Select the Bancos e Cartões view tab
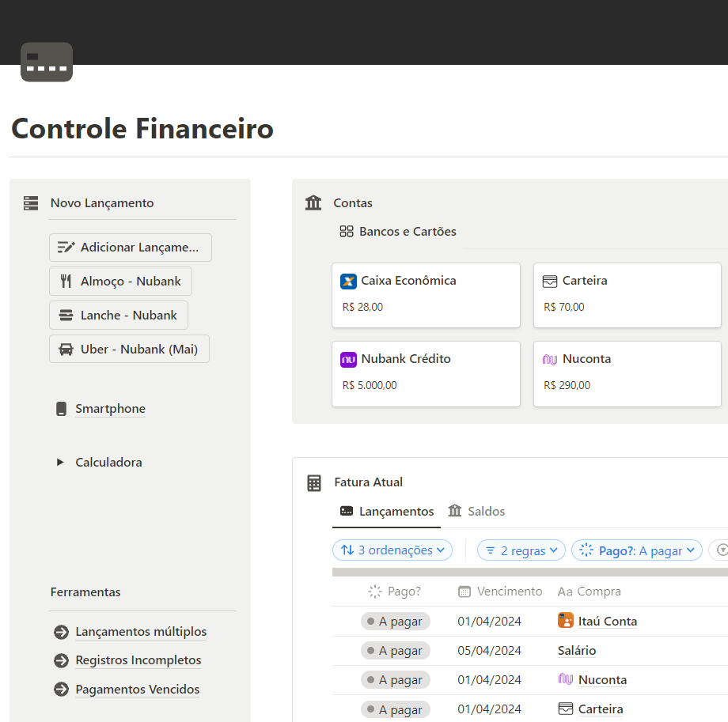The width and height of the screenshot is (728, 722). point(398,232)
